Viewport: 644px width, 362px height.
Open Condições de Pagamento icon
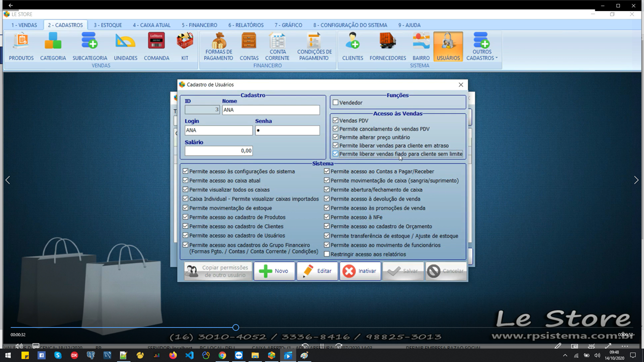click(x=314, y=47)
